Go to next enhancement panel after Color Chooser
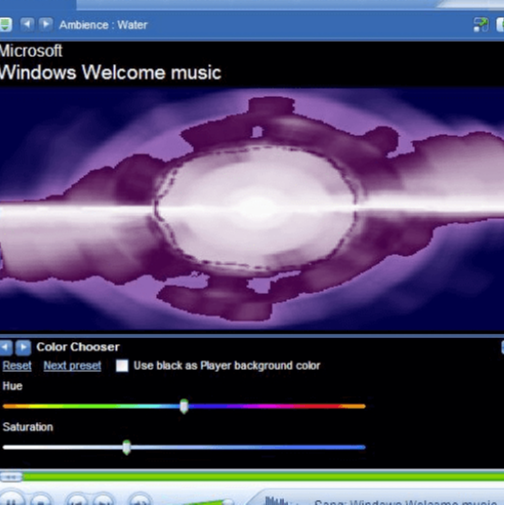 coord(23,347)
